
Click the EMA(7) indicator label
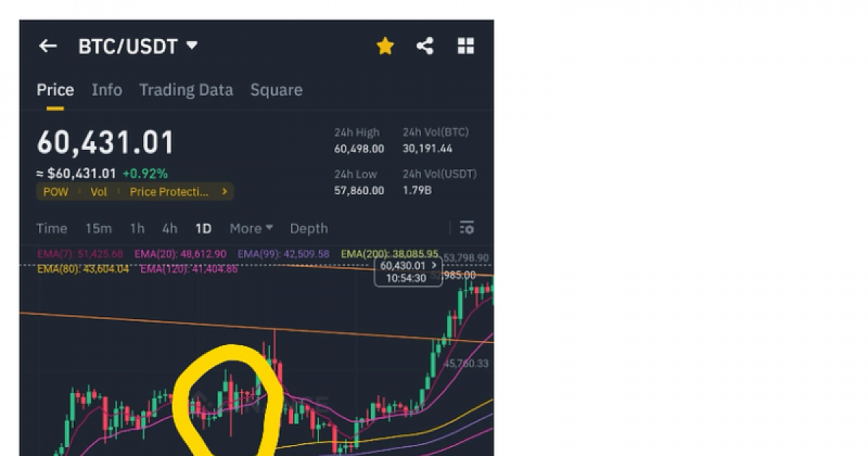pyautogui.click(x=80, y=254)
